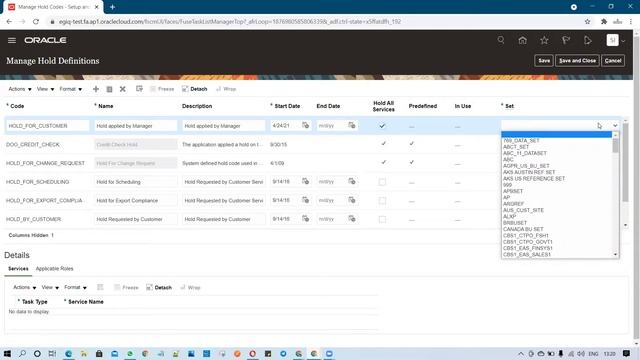The height and width of the screenshot is (360, 640).
Task: Click the Cancel button
Action: [x=613, y=60]
